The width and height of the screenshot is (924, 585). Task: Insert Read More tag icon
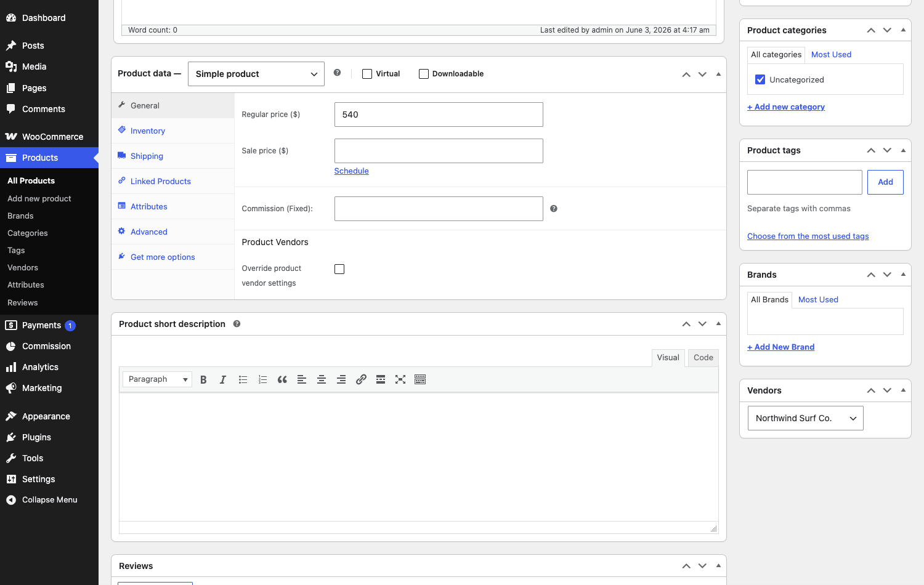(x=381, y=379)
